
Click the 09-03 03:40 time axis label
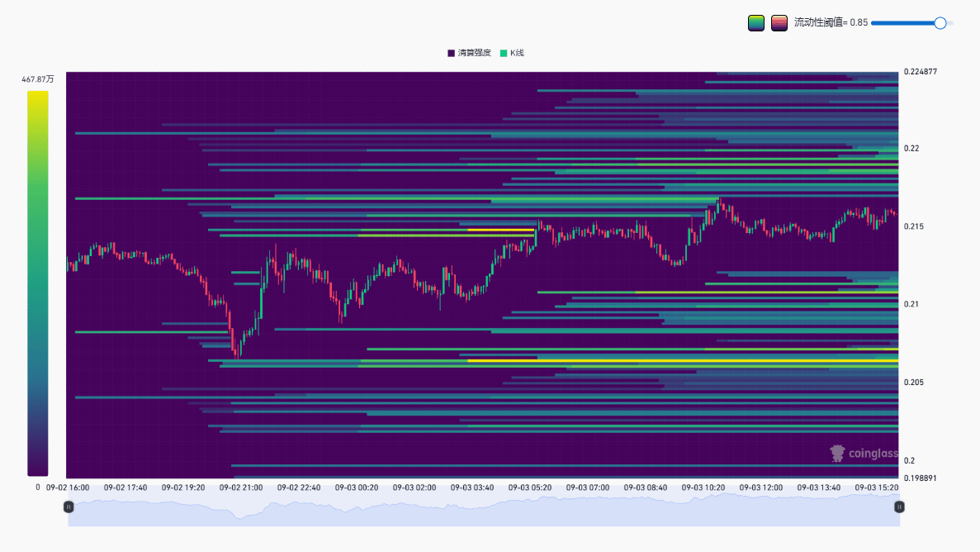472,488
